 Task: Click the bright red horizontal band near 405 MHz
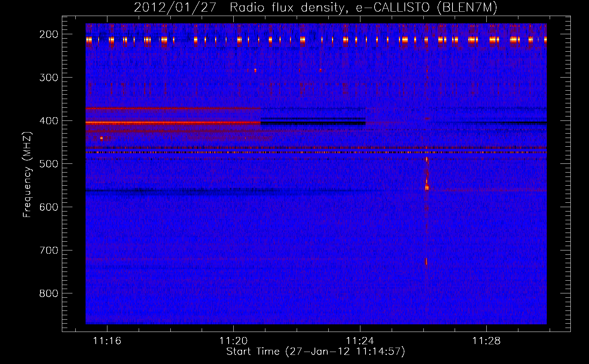click(x=173, y=123)
